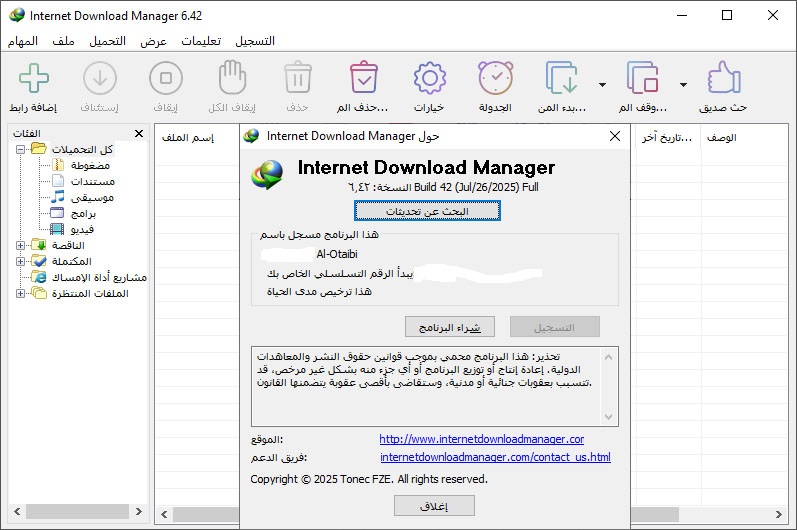Select the مضغوطة category

coord(90,165)
